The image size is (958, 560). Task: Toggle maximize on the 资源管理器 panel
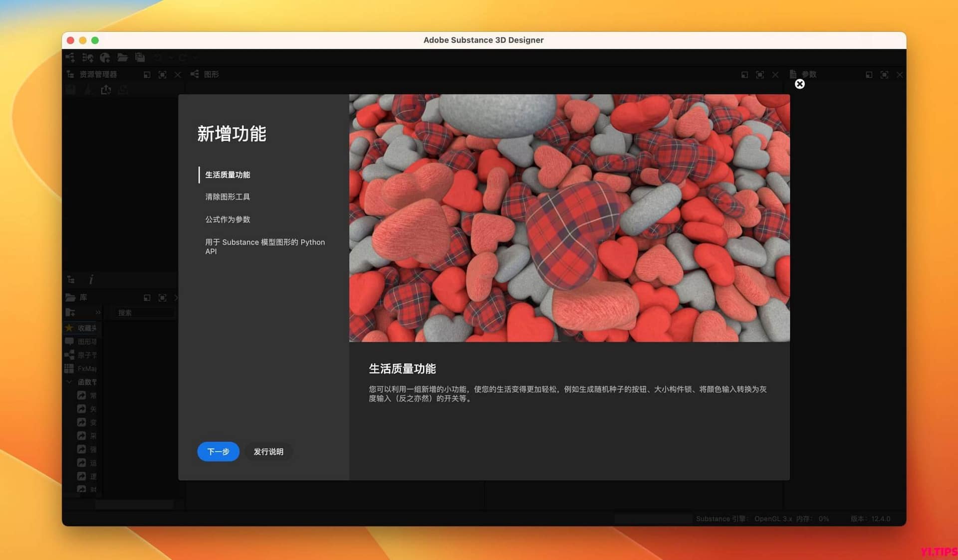(x=163, y=75)
